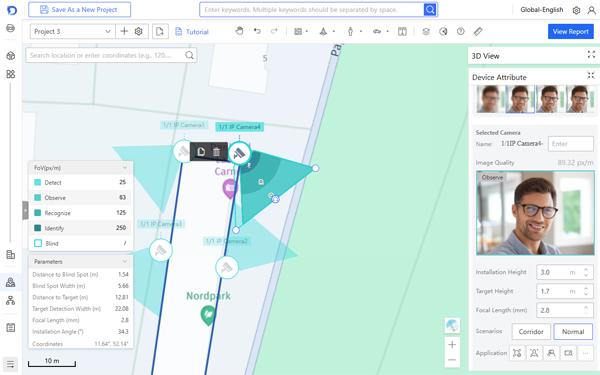
Task: Open more Application options ellipsis
Action: tap(585, 353)
